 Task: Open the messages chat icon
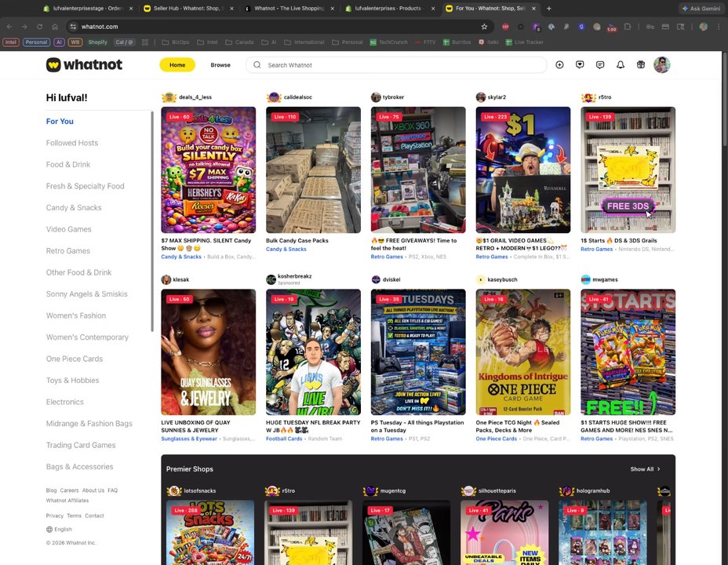(600, 65)
